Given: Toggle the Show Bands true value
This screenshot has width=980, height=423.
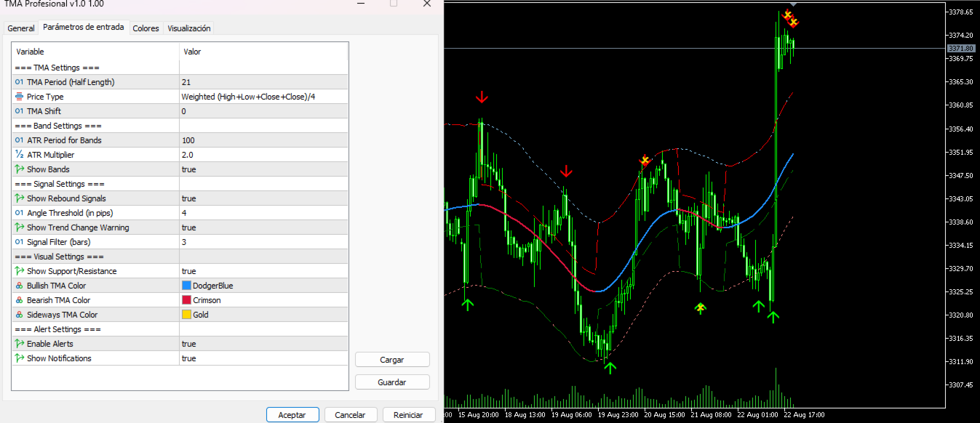Looking at the screenshot, I should (263, 169).
